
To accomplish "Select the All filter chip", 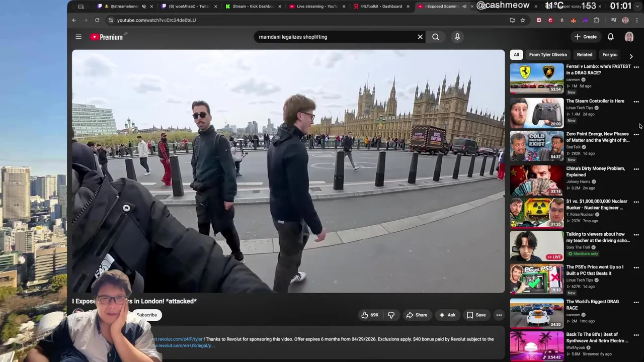I will point(516,54).
